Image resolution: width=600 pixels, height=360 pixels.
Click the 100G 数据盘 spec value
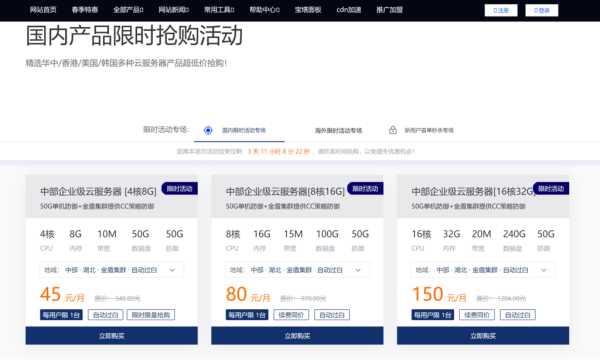327,234
